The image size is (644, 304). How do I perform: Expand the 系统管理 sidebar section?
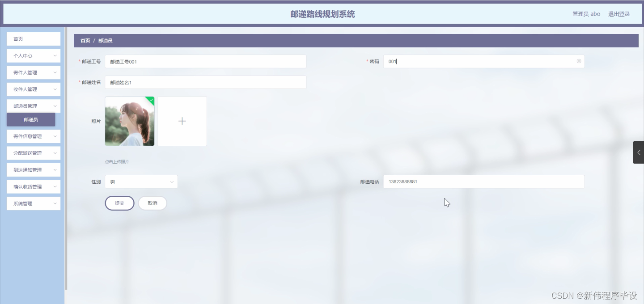[x=33, y=203]
